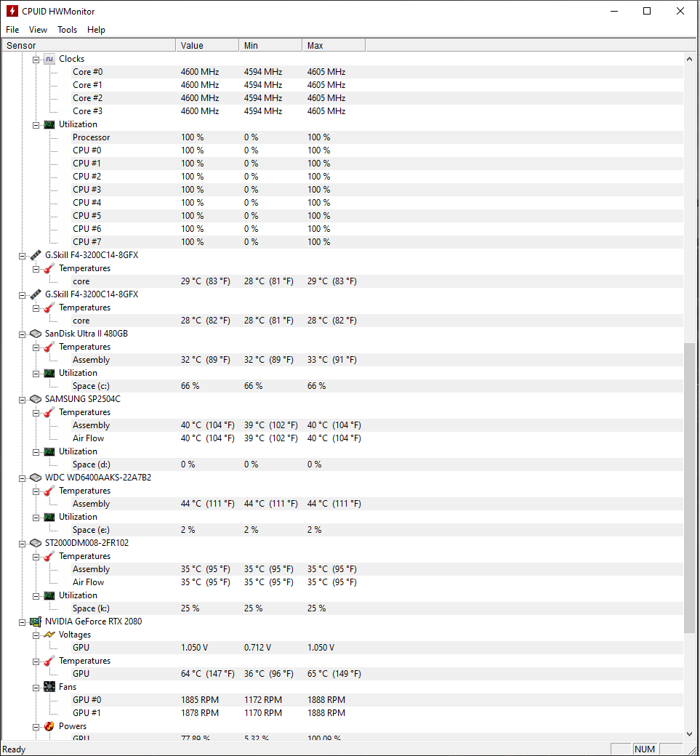700x756 pixels.
Task: Click the Ready status bar text
Action: pyautogui.click(x=14, y=749)
